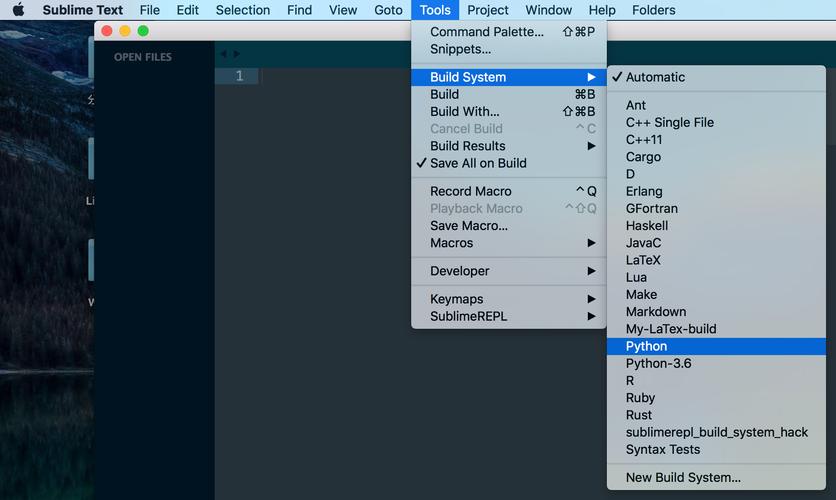Select Erlang build system

point(716,191)
